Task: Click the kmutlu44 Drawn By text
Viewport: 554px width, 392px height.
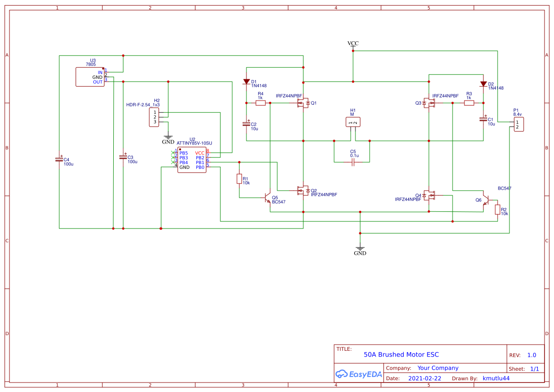Action: (x=496, y=378)
